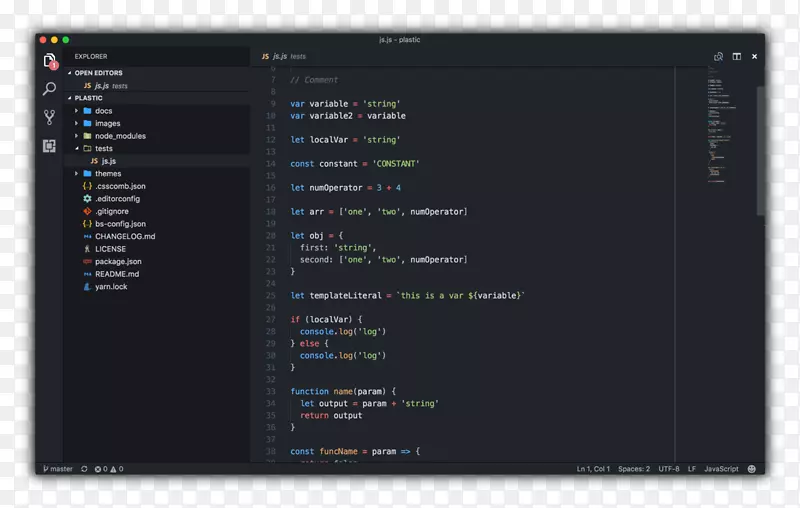
Task: Click the feedback smiley in status bar
Action: 751,468
